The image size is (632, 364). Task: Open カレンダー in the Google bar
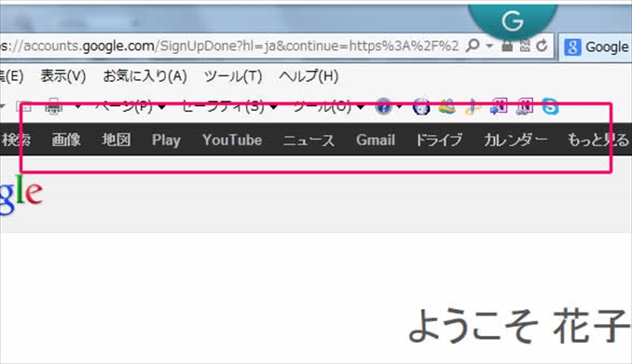pyautogui.click(x=515, y=140)
